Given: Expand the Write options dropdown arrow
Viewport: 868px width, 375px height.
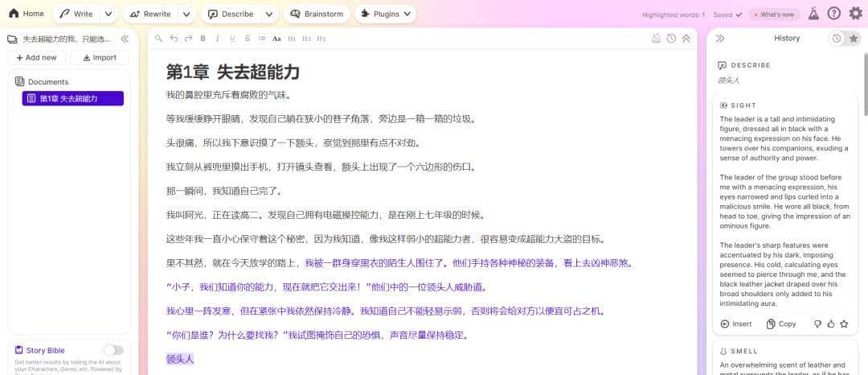Looking at the screenshot, I should coord(109,14).
